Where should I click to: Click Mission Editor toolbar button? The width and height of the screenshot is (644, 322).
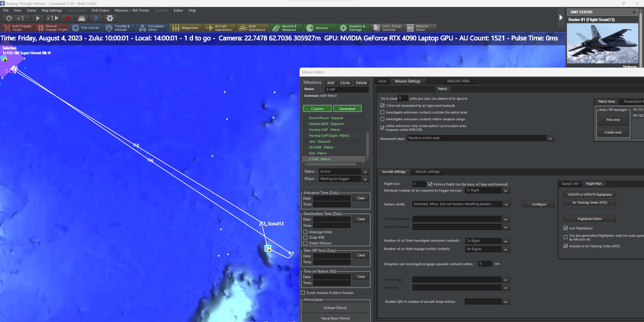(420, 28)
